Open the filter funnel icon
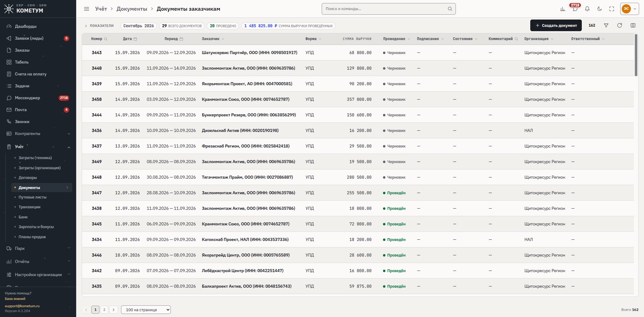Viewport: 644px width, 317px height. 606,25
